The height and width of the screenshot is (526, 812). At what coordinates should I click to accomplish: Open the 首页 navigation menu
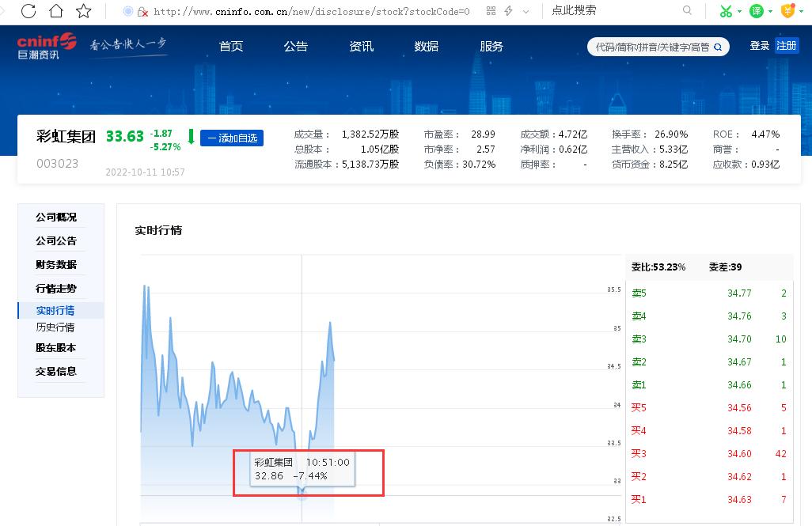pyautogui.click(x=231, y=47)
